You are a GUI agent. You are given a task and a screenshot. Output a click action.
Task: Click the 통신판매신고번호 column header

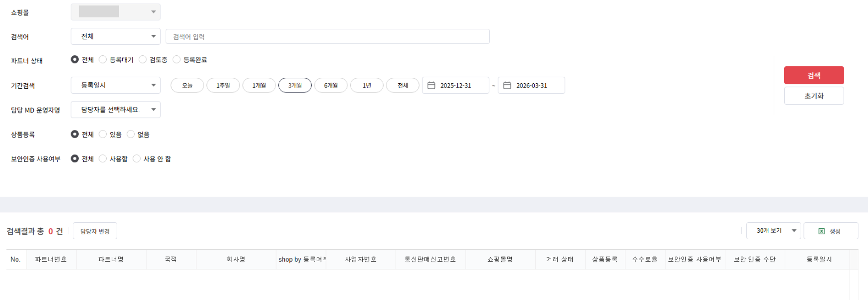point(431,259)
